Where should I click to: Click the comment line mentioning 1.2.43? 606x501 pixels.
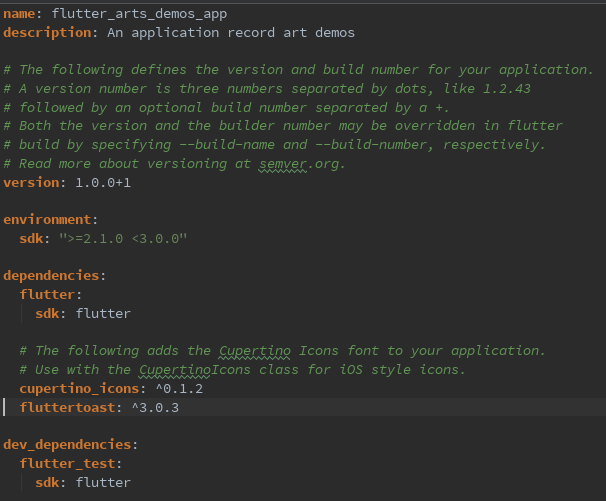click(x=267, y=89)
